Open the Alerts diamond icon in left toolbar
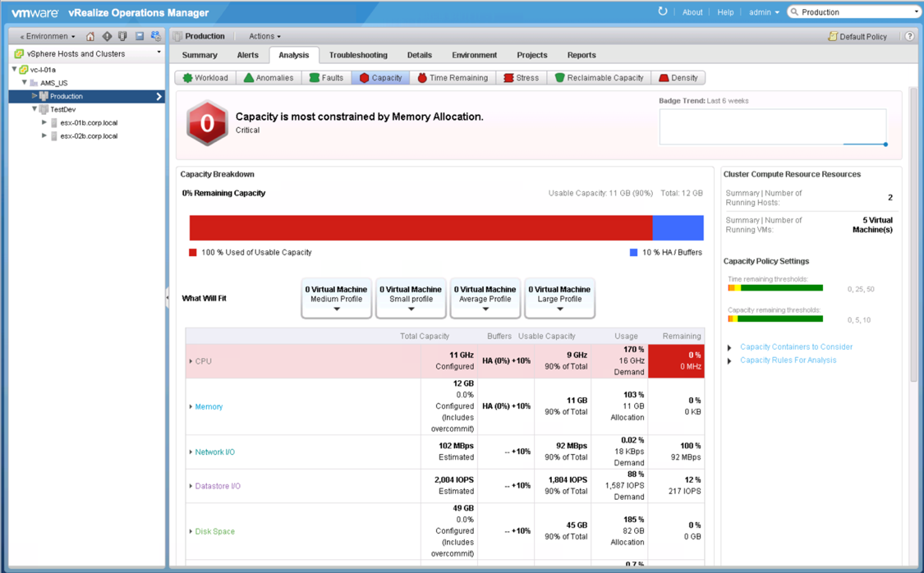 [x=107, y=37]
